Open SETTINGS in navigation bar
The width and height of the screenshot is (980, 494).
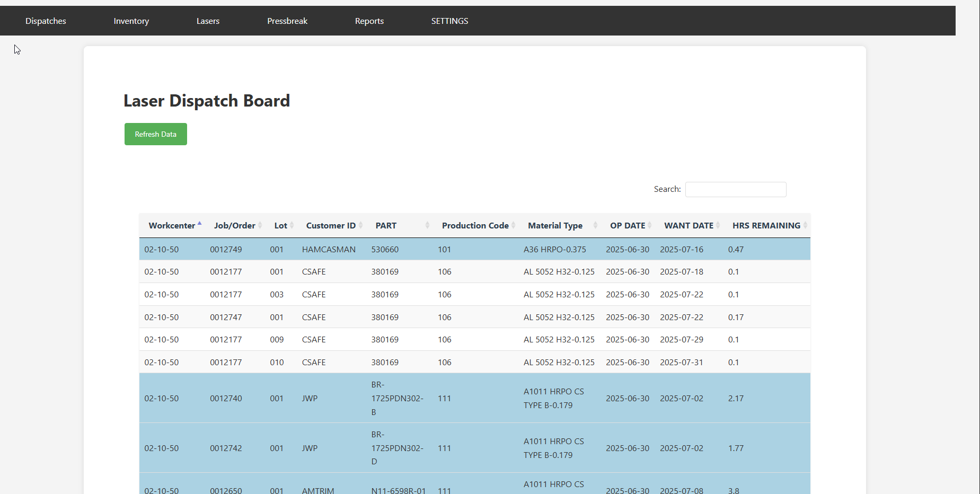[x=449, y=21]
